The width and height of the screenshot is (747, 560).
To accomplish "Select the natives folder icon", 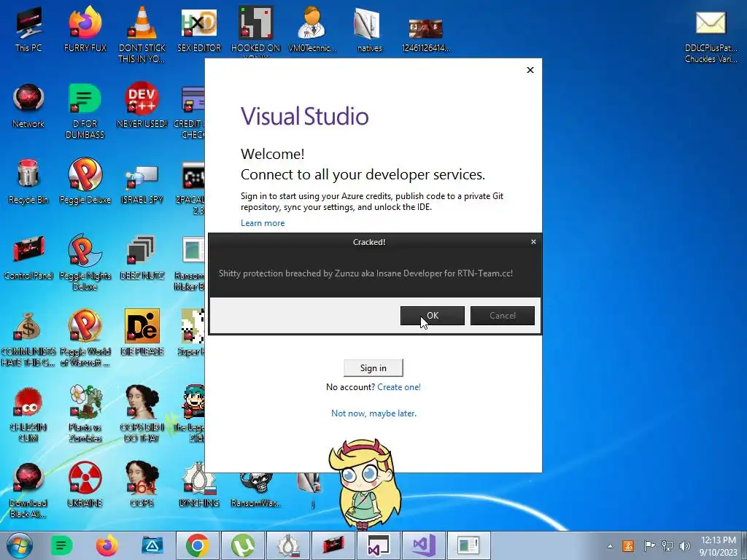I will point(369,29).
